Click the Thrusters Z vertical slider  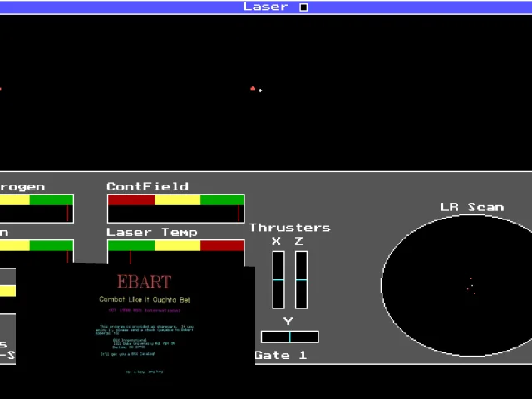tap(301, 280)
